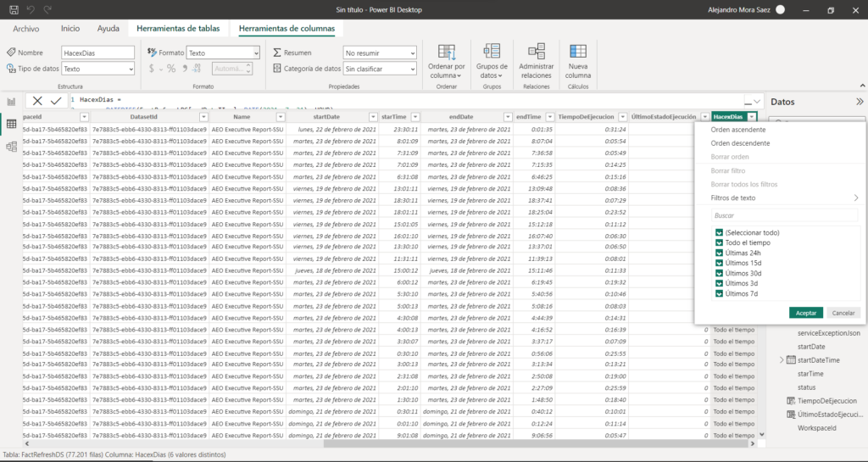The width and height of the screenshot is (868, 462).
Task: Open the report view icon in sidebar
Action: [x=12, y=102]
